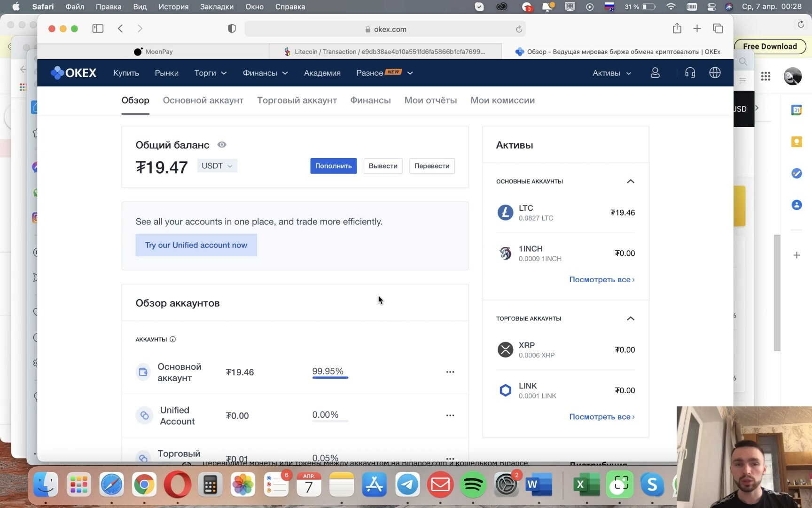Screen dimensions: 812x508
Task: Click the LTC coin icon
Action: click(x=505, y=213)
